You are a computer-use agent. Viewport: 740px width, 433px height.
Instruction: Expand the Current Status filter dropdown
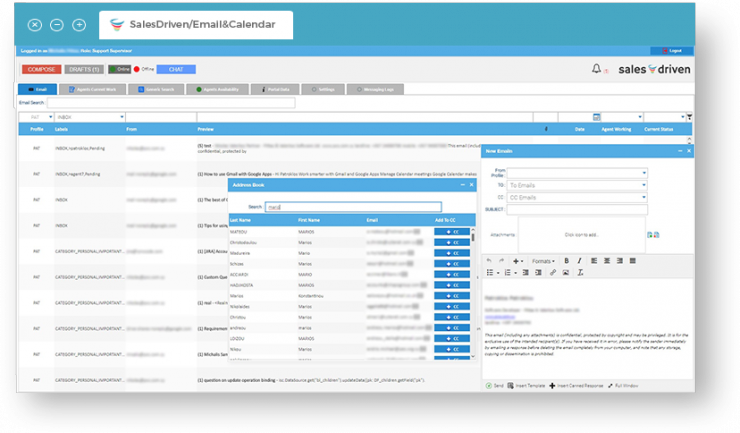(682, 117)
